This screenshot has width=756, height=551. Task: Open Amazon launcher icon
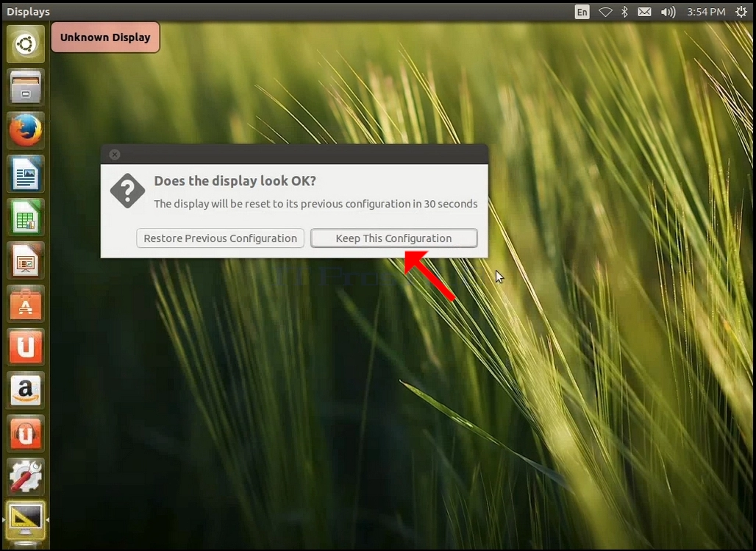click(26, 390)
